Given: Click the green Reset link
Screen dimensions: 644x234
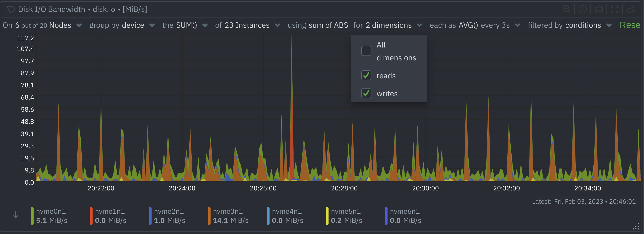Looking at the screenshot, I should pos(630,25).
